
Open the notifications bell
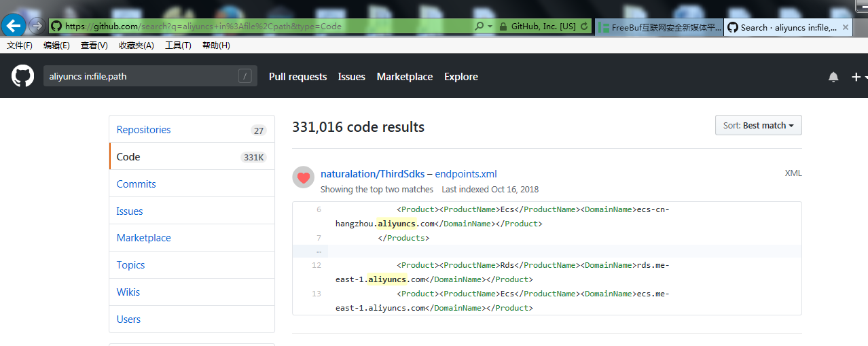(833, 77)
